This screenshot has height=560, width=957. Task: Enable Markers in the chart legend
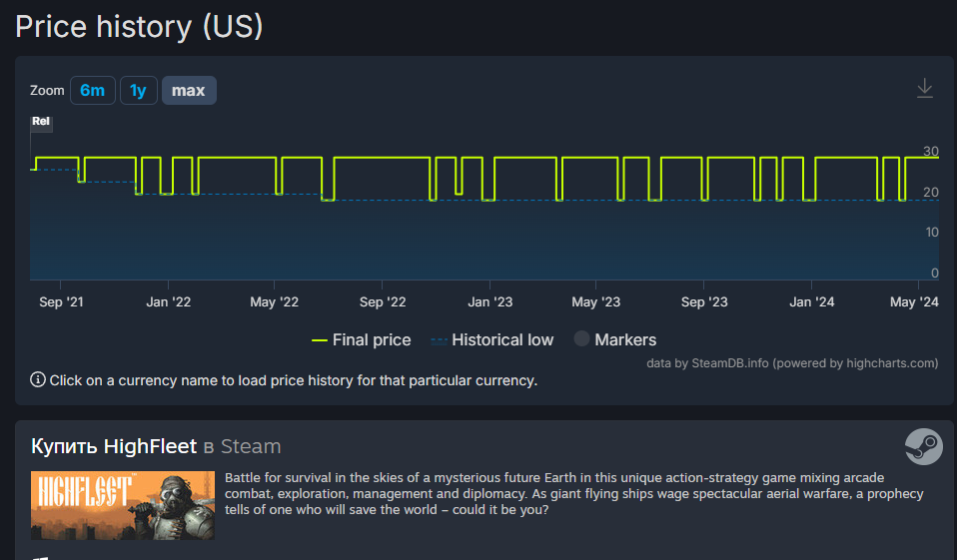coord(614,340)
